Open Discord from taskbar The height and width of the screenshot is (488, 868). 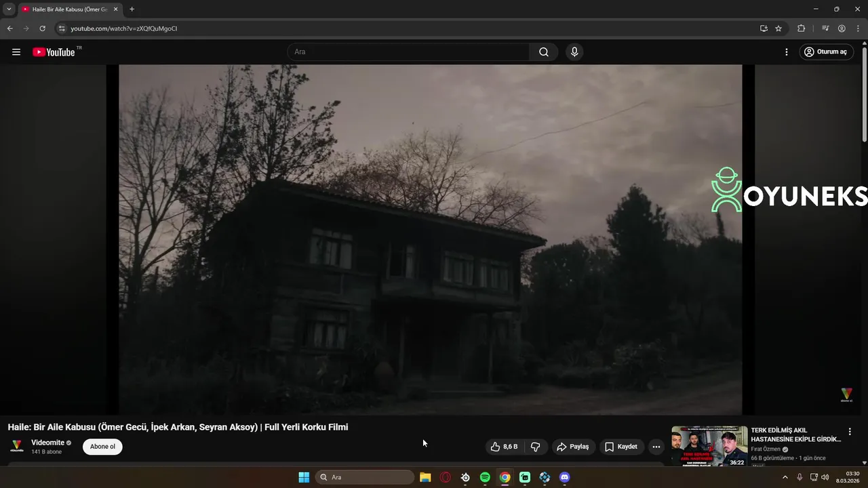coord(564,477)
